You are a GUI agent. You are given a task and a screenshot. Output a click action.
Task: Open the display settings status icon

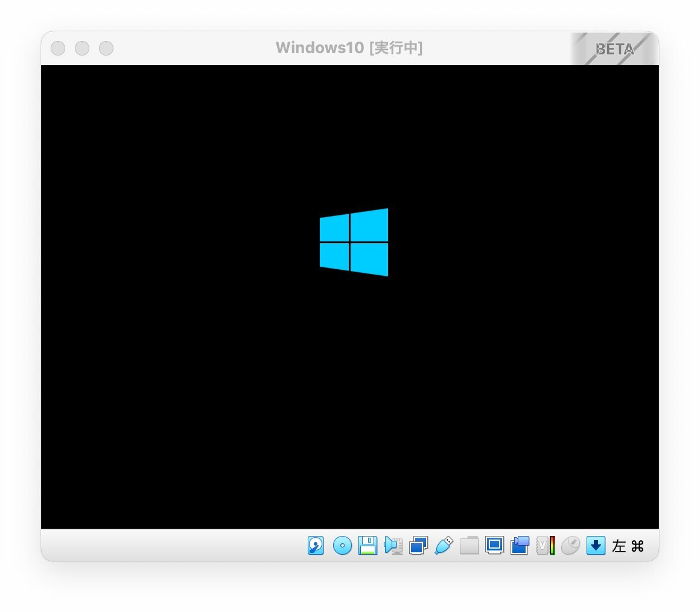[495, 546]
